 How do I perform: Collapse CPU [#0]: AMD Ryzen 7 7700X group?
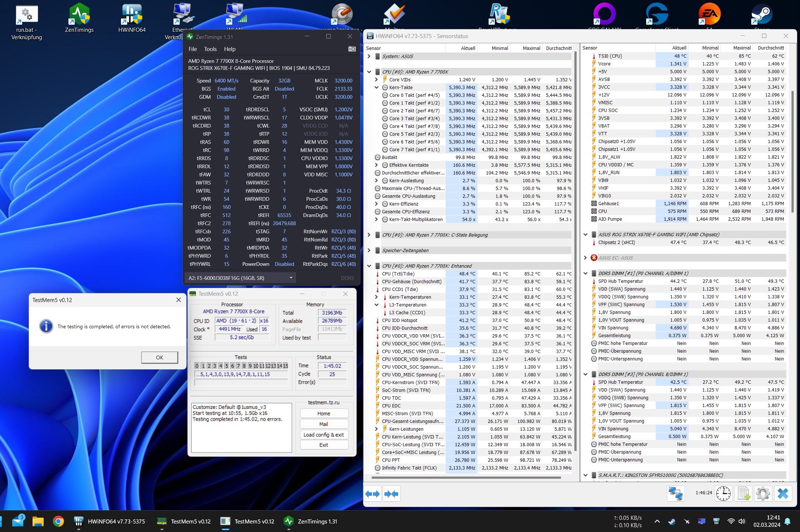click(x=369, y=72)
